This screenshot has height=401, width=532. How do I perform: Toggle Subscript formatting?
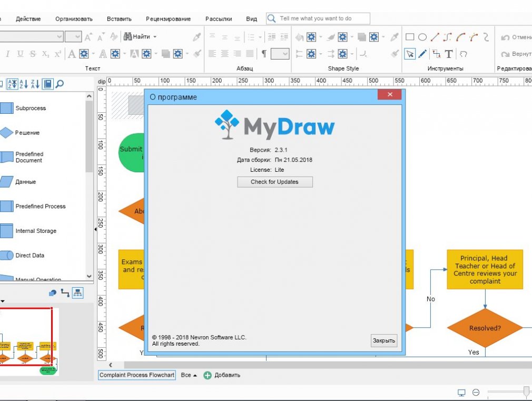[x=45, y=54]
